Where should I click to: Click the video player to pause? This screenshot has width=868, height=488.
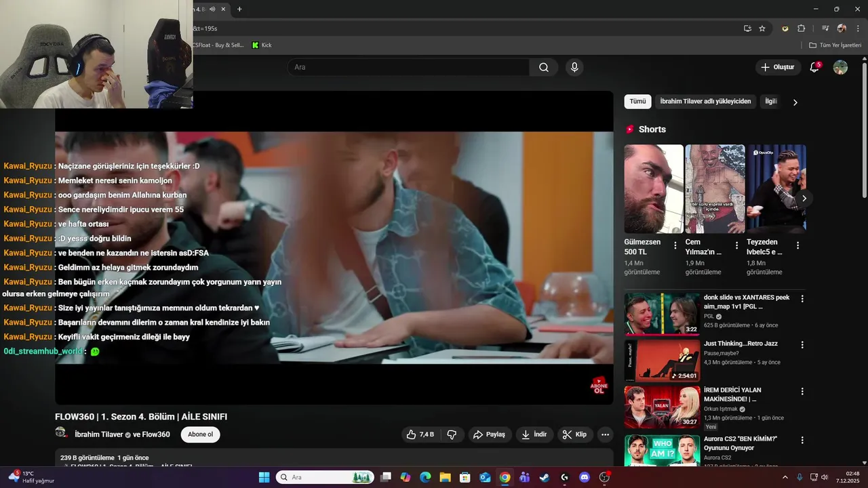click(x=334, y=247)
